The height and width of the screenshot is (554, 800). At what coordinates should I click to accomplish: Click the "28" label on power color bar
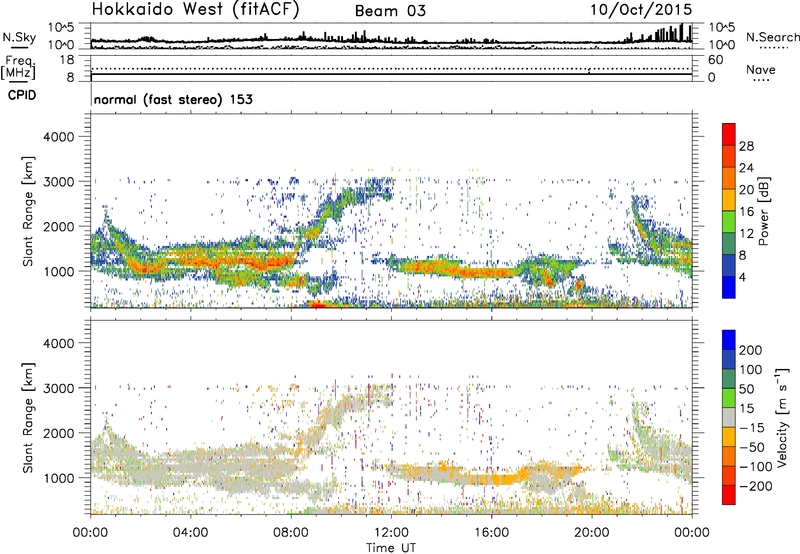746,146
